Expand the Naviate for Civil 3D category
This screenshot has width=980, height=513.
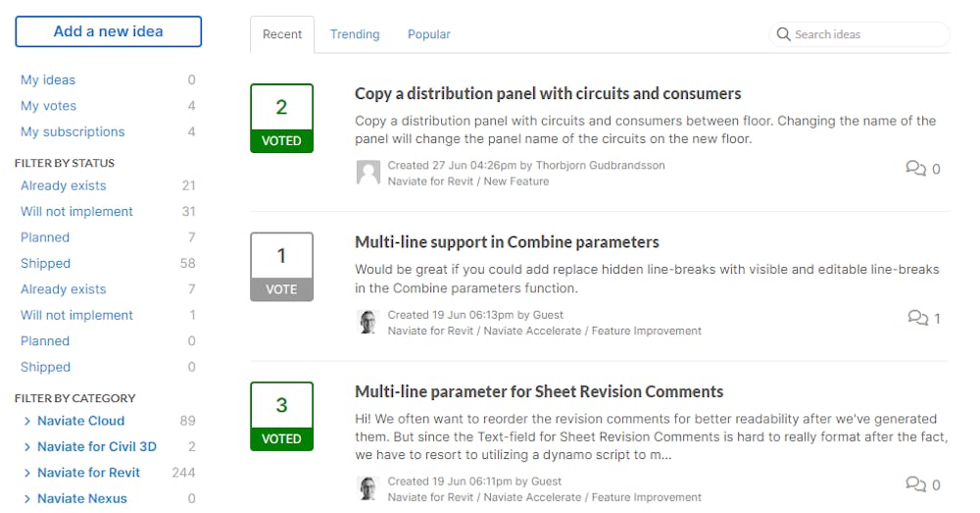coord(26,446)
